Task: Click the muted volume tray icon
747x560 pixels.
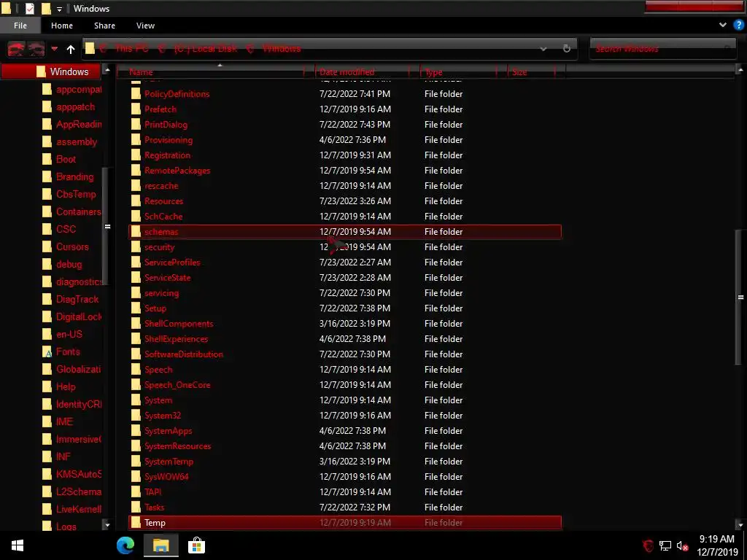Action: 682,545
